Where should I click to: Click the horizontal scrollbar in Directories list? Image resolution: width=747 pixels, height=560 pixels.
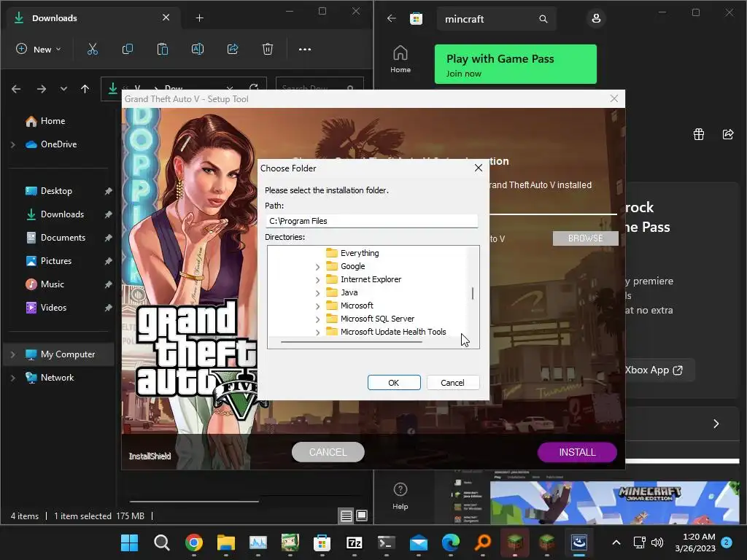tap(352, 342)
